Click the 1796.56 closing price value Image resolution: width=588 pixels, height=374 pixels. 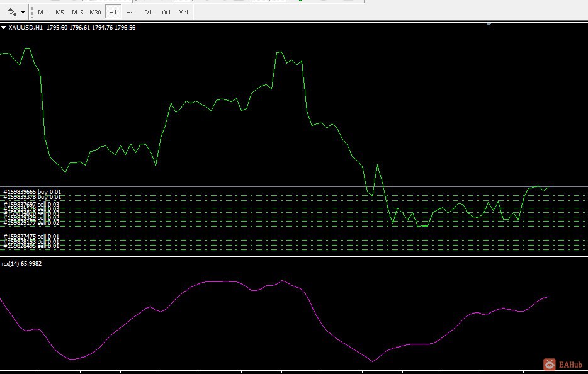coord(125,27)
